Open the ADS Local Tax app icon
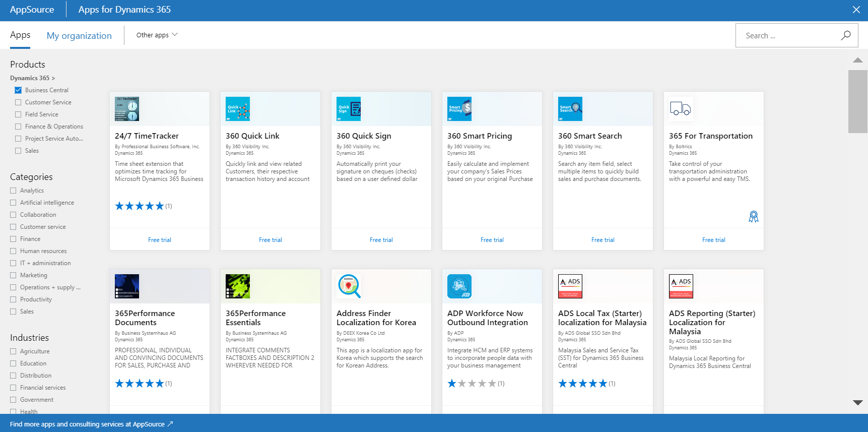868x432 pixels. tap(570, 286)
